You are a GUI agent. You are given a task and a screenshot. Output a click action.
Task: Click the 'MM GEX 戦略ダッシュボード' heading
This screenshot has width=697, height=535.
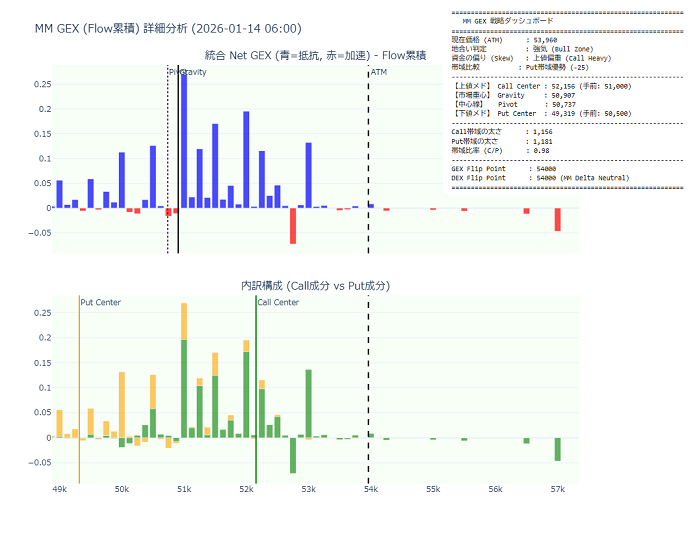coord(508,21)
